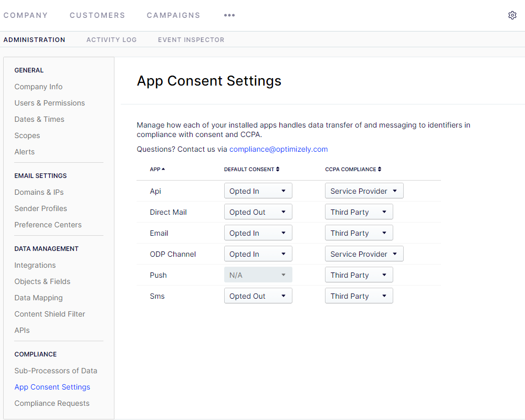Open Compliance Requests page
Image resolution: width=525 pixels, height=420 pixels.
click(52, 403)
